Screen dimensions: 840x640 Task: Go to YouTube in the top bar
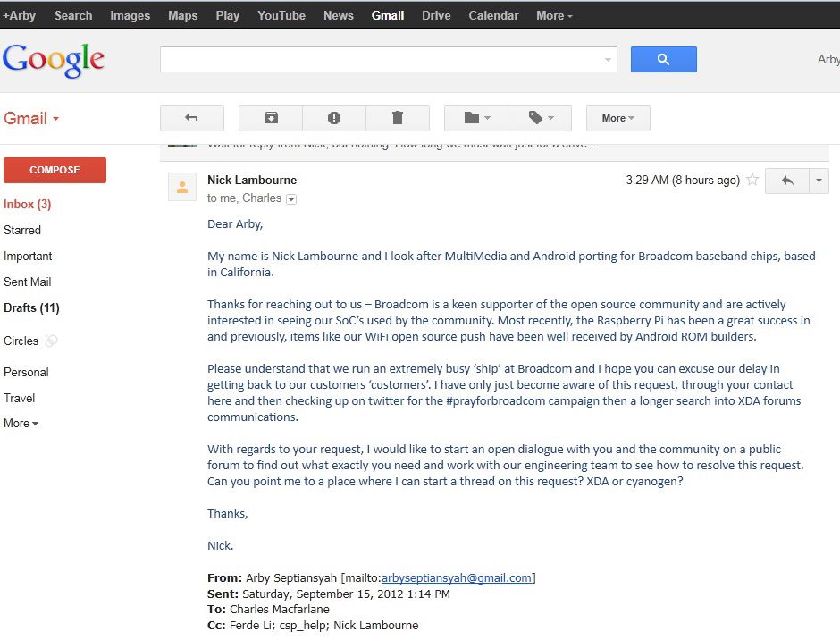click(x=281, y=15)
